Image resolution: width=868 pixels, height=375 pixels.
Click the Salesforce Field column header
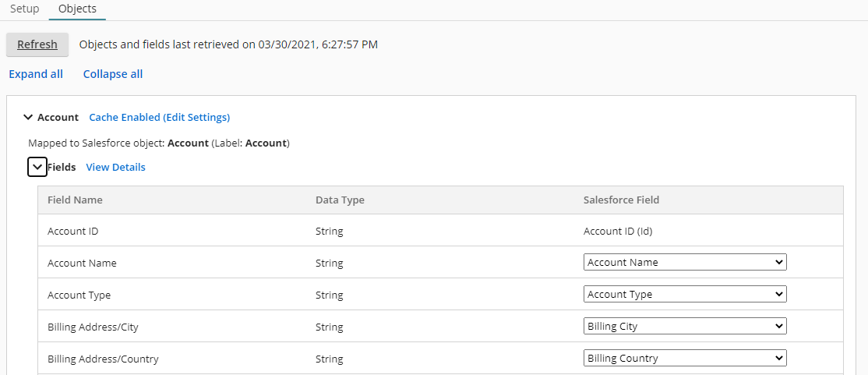pyautogui.click(x=621, y=200)
